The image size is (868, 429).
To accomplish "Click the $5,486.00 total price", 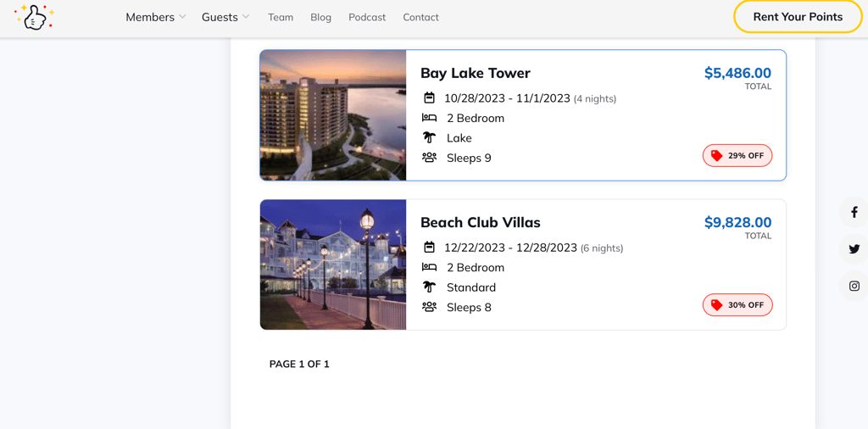I will tap(737, 73).
